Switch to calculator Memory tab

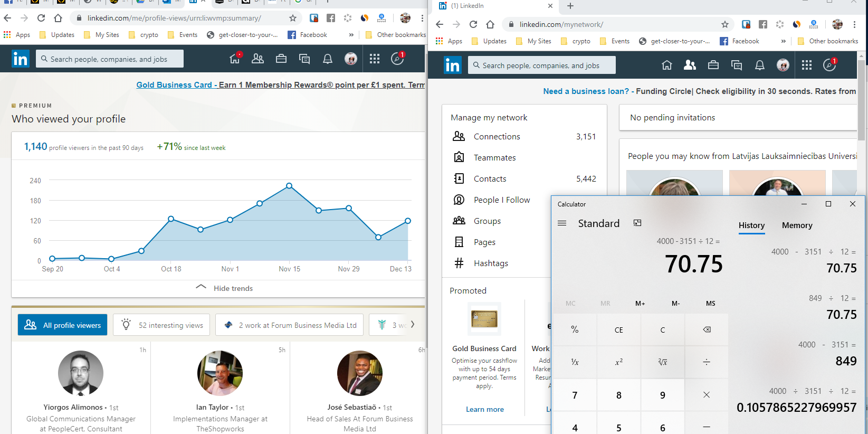(797, 225)
